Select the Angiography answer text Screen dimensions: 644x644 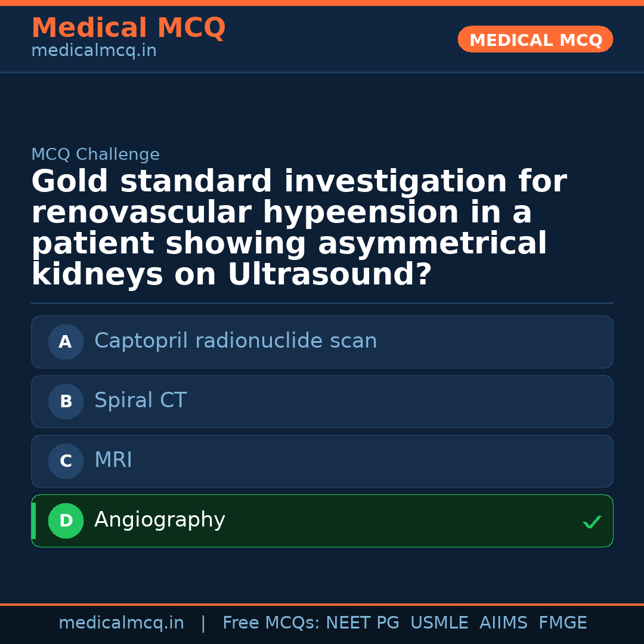click(x=160, y=520)
